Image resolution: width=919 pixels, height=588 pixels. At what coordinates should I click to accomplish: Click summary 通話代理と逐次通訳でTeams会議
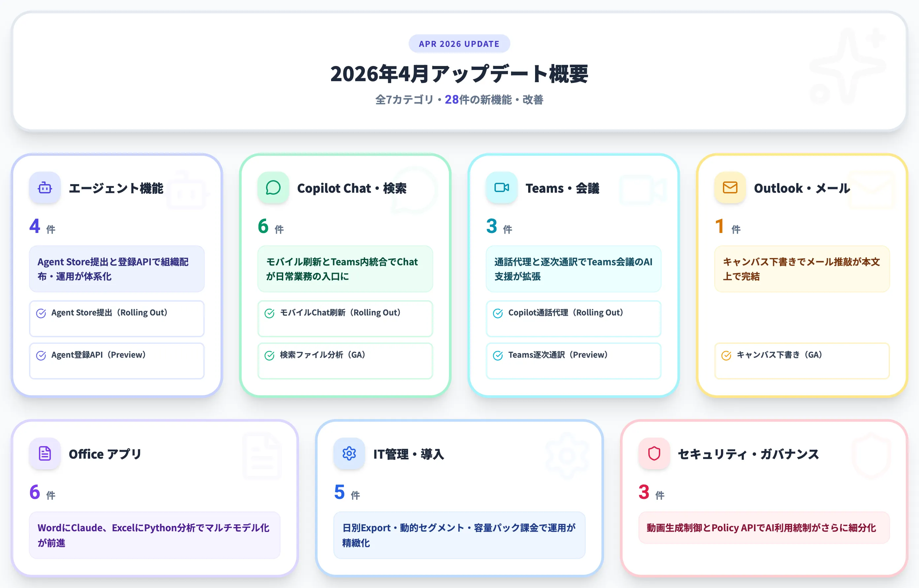[574, 269]
